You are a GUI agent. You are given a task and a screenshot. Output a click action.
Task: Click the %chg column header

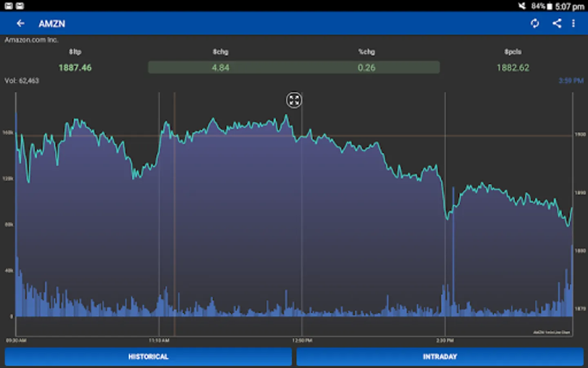point(367,52)
